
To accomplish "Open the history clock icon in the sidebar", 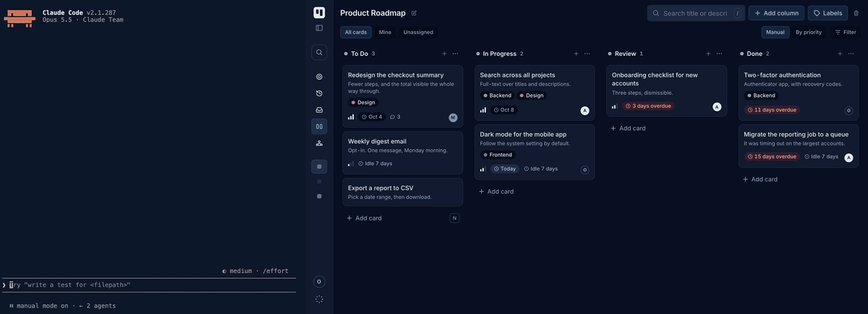I will (319, 93).
